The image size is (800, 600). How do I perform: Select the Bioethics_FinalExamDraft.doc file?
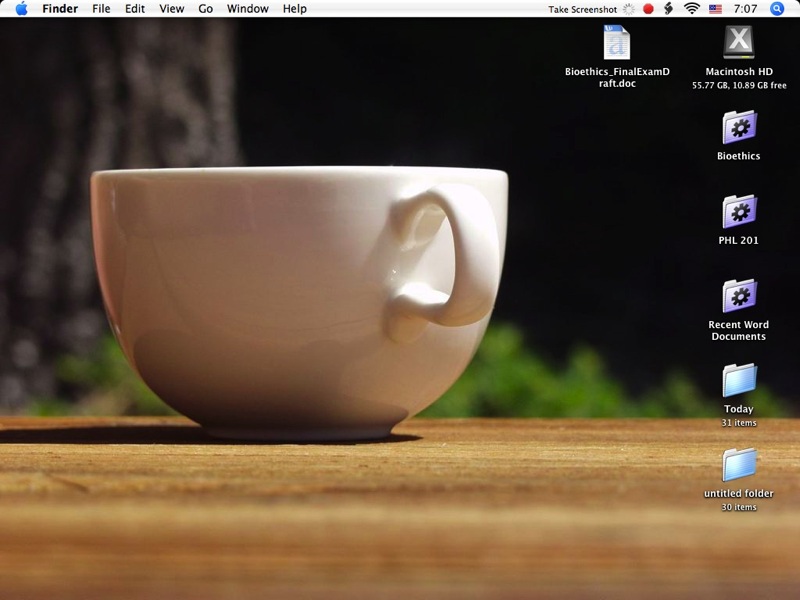coord(617,43)
